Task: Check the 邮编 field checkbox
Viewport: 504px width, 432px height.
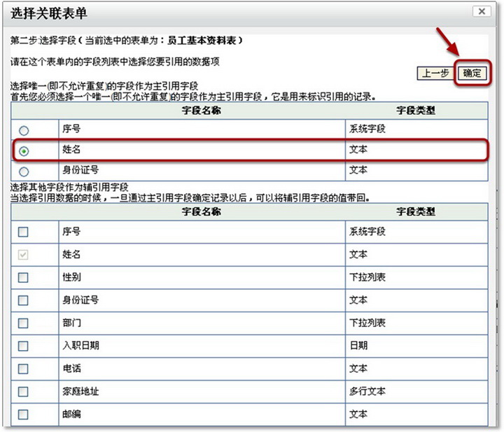Action: 23,414
